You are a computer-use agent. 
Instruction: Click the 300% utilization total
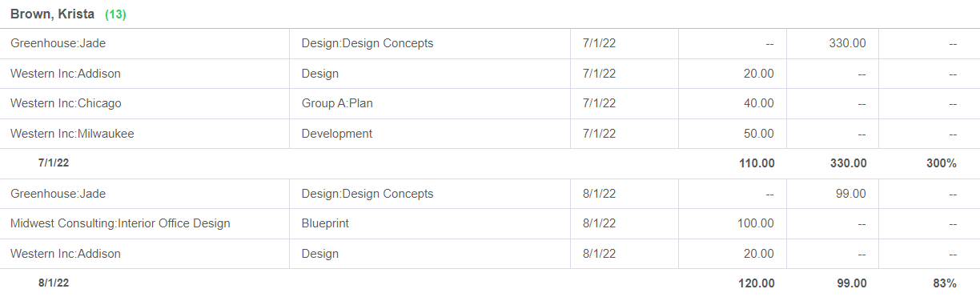point(941,163)
